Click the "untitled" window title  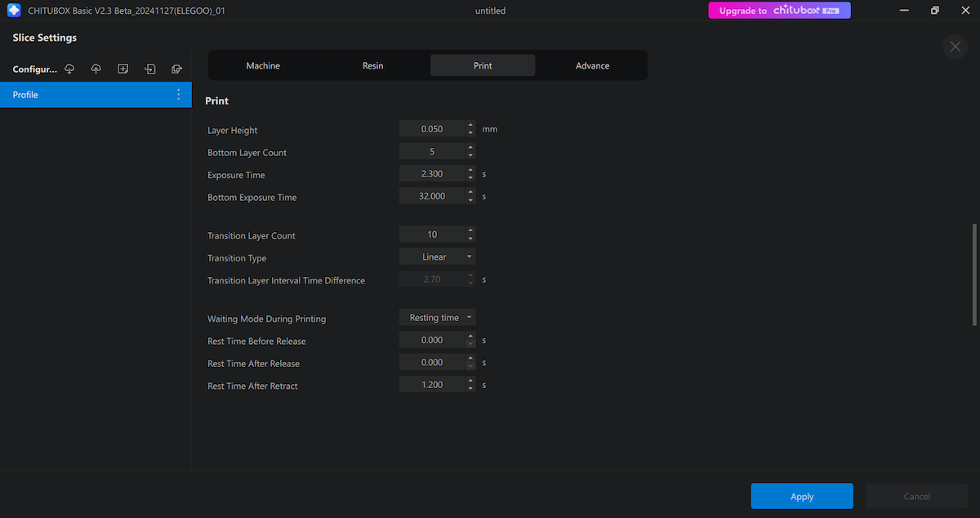pos(490,11)
